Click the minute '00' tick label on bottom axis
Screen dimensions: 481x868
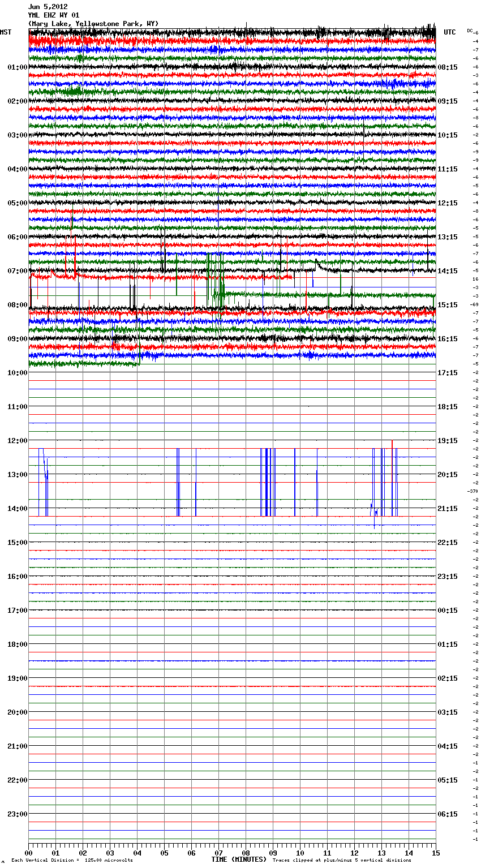pyautogui.click(x=28, y=853)
